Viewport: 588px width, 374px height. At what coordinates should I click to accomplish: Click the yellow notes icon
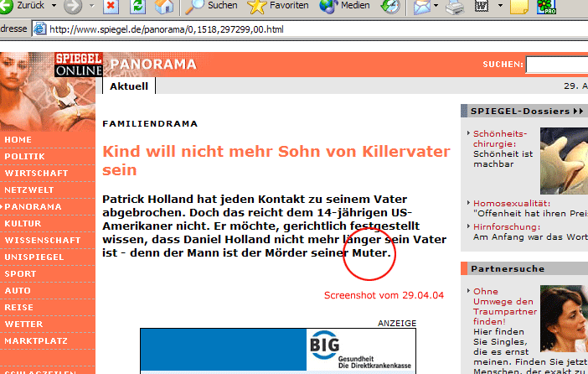(x=519, y=6)
